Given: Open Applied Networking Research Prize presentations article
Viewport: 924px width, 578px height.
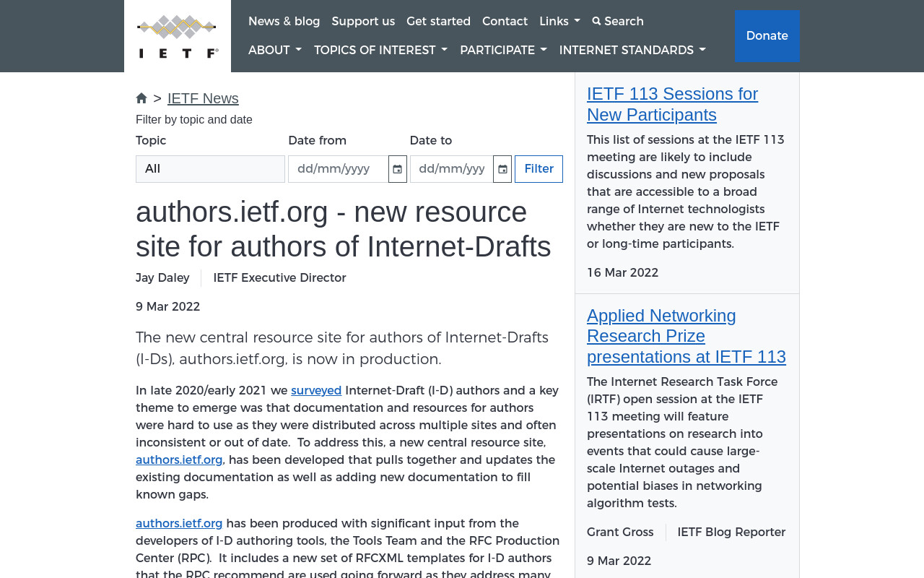Looking at the screenshot, I should point(687,336).
